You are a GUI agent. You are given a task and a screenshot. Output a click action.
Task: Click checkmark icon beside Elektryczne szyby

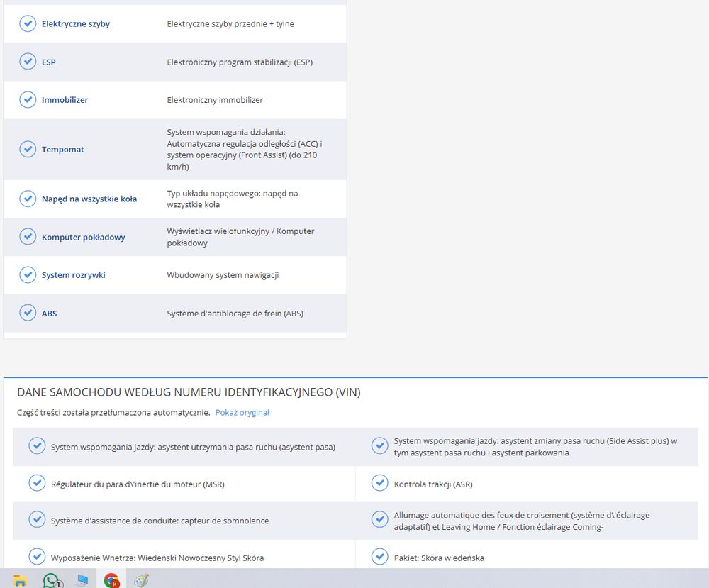[x=28, y=23]
